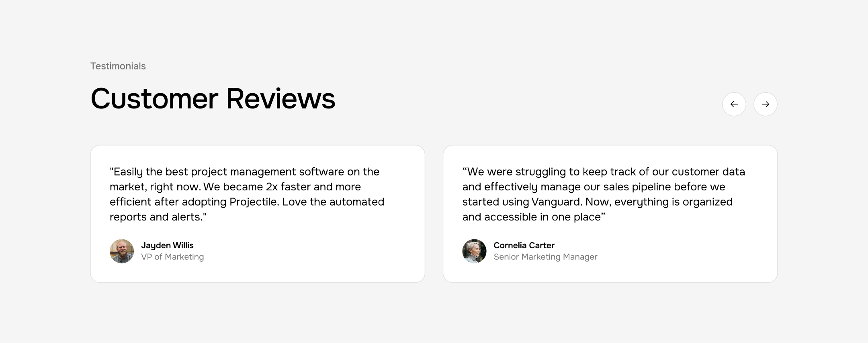This screenshot has height=343, width=868.
Task: Click Jayden Willis's profile photo
Action: 122,251
